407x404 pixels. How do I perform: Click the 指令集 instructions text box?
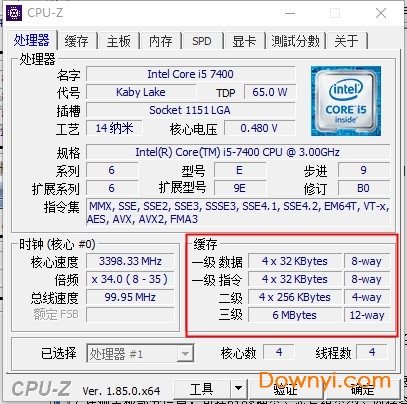tap(238, 212)
